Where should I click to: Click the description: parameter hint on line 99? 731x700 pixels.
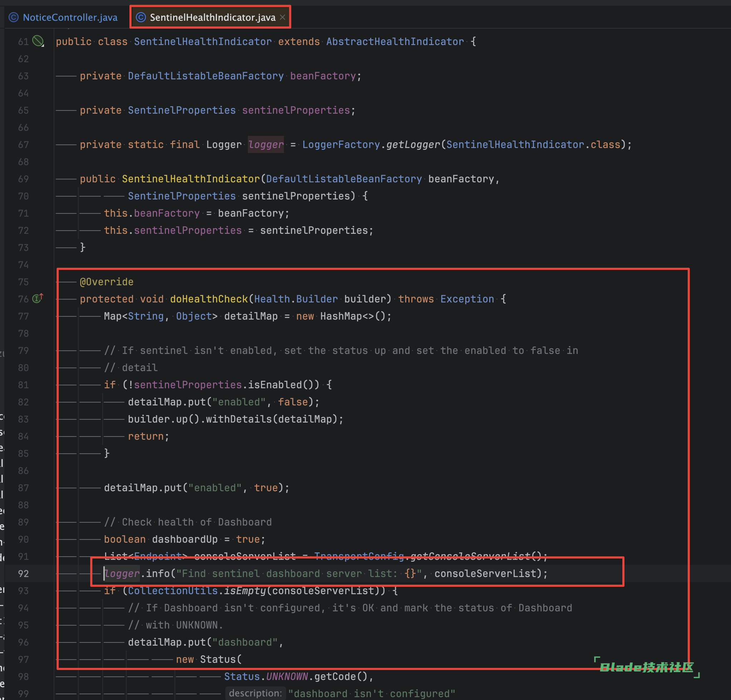[255, 693]
